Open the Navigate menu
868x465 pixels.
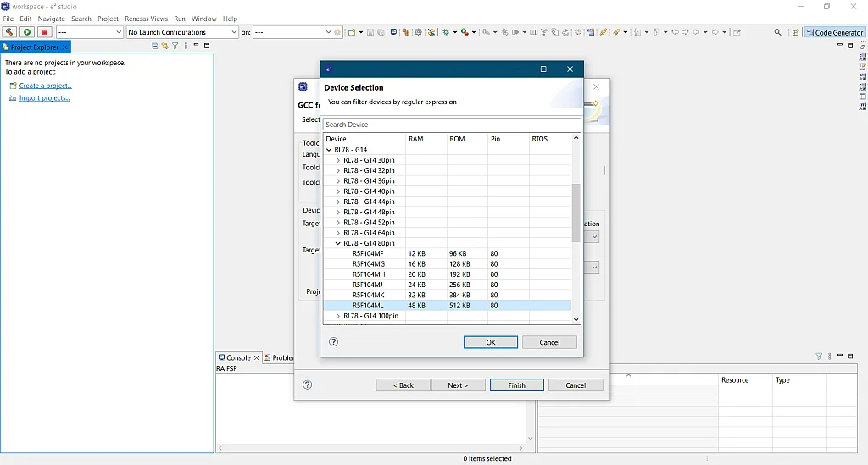pos(52,19)
